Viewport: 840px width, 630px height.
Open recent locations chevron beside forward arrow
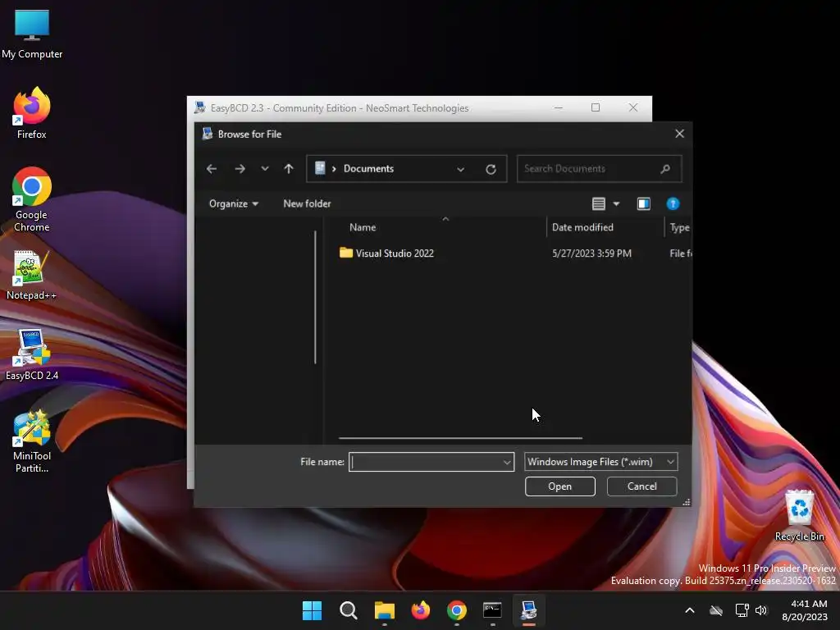pos(265,169)
